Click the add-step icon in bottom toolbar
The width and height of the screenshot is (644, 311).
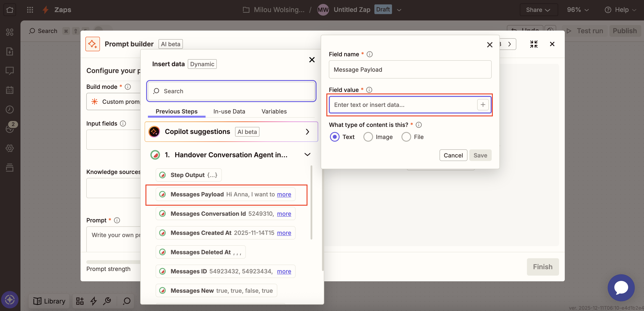click(x=80, y=301)
